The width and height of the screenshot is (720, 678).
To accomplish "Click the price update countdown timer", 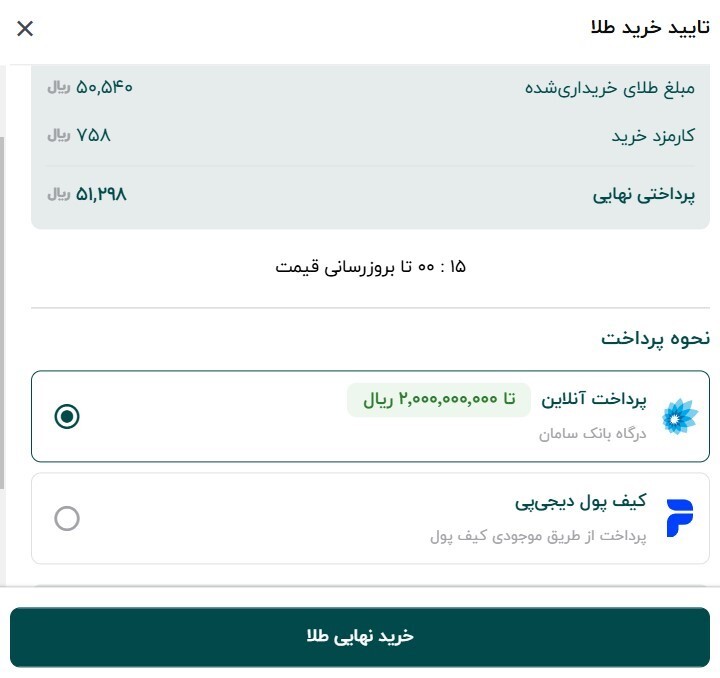I will (x=370, y=267).
